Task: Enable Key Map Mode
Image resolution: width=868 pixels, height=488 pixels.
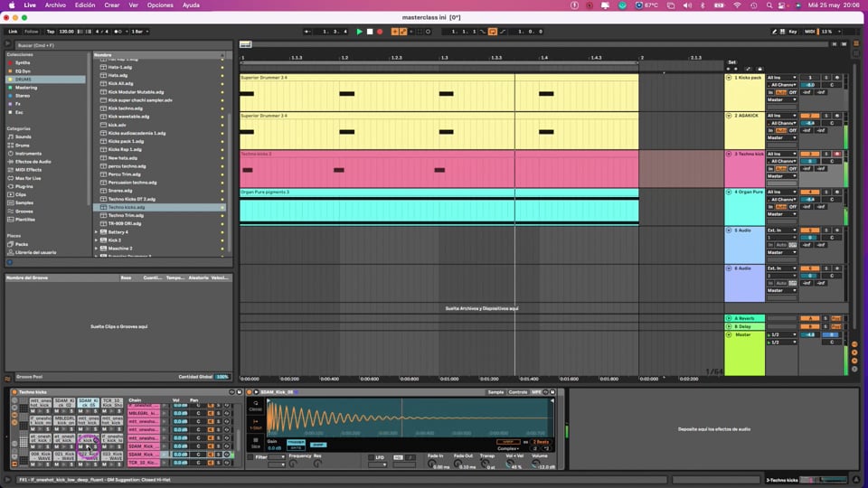Action: pyautogui.click(x=793, y=32)
